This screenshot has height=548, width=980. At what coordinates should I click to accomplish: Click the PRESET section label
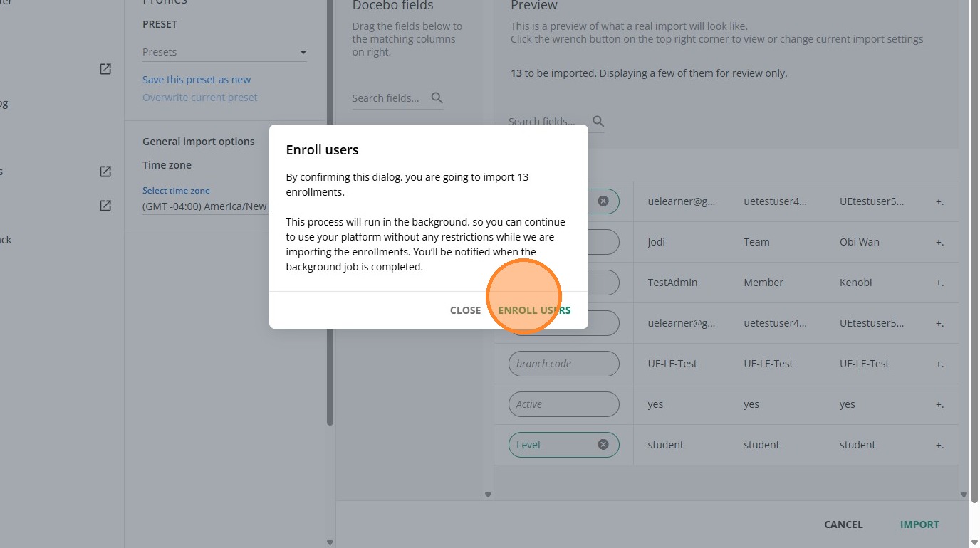160,24
